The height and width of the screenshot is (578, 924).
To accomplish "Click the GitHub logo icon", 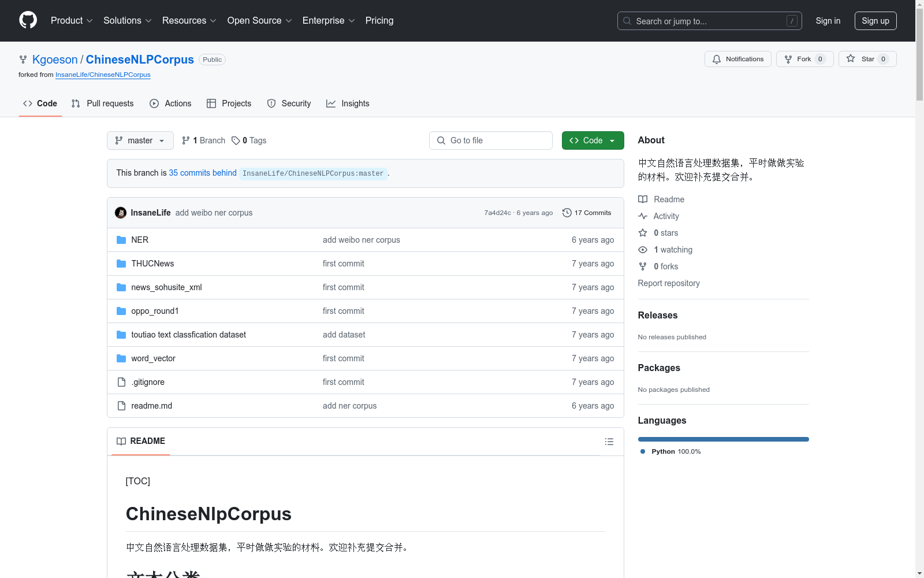I will pos(28,20).
